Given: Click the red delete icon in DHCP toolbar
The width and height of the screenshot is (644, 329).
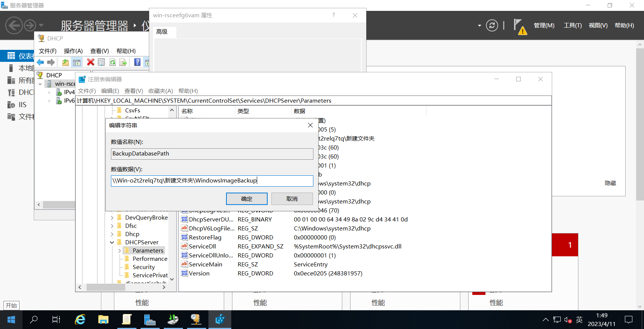Looking at the screenshot, I should [x=90, y=62].
